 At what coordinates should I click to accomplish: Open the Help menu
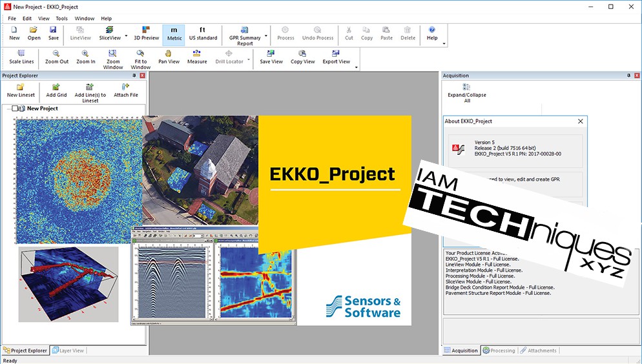[107, 19]
